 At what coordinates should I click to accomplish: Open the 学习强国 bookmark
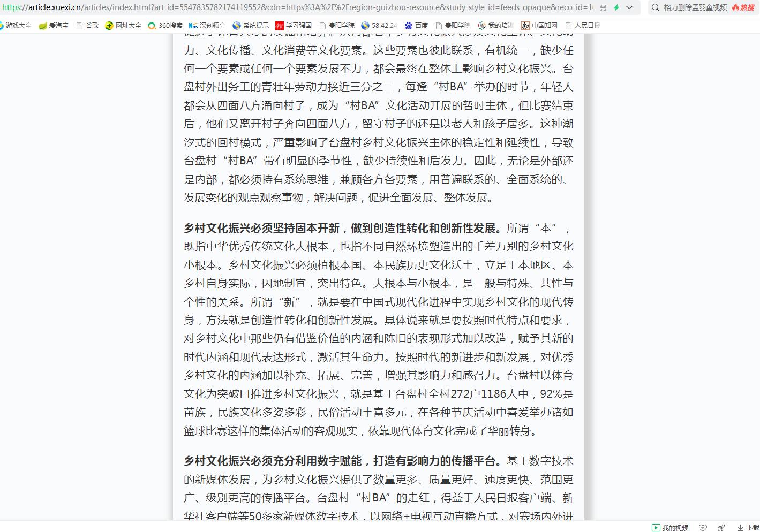[x=294, y=25]
